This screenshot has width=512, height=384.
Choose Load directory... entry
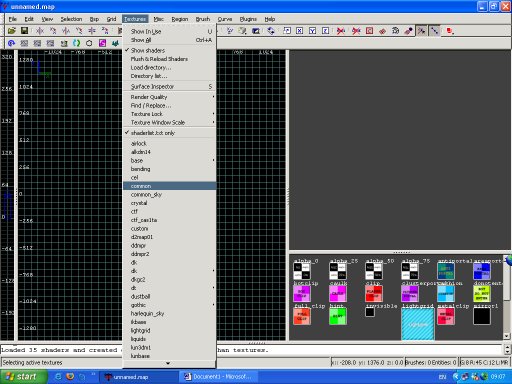click(170, 67)
